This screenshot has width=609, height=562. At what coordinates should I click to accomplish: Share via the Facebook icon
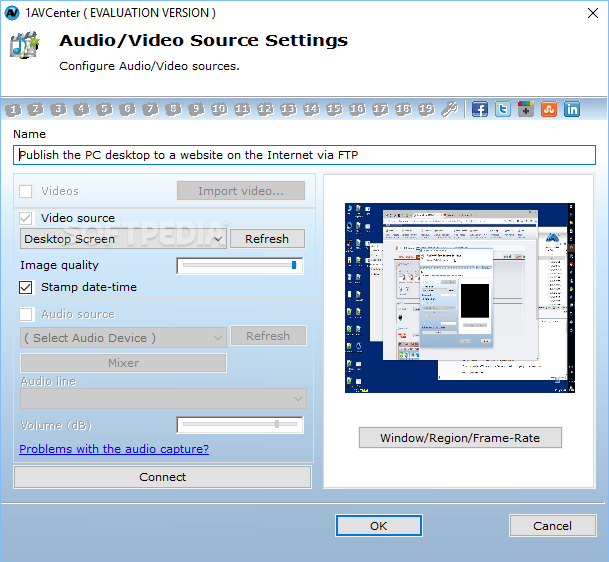click(480, 109)
